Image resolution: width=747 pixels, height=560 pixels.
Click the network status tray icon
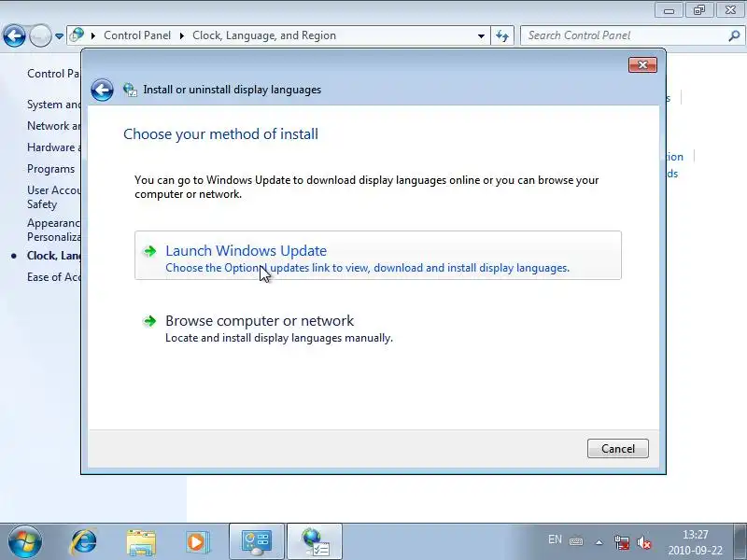pos(622,542)
